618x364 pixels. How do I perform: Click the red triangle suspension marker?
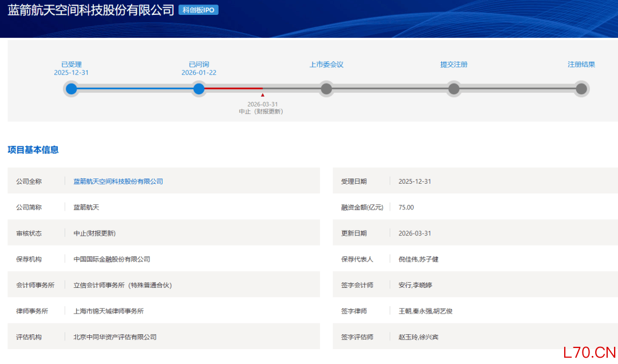(263, 95)
